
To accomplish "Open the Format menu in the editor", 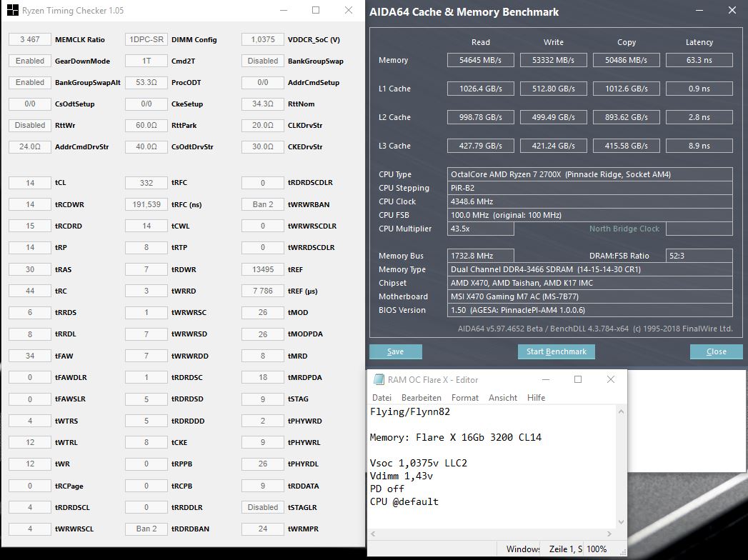I will click(464, 398).
